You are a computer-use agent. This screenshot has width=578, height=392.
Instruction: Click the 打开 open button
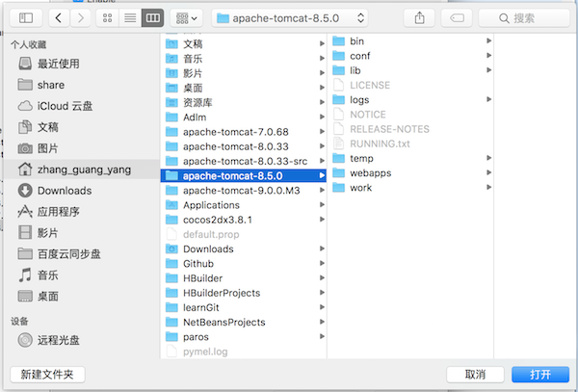point(540,375)
